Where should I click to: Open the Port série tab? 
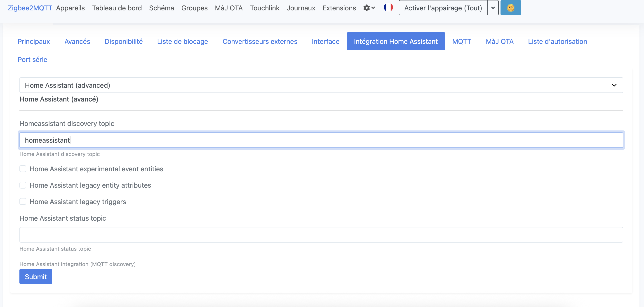33,59
